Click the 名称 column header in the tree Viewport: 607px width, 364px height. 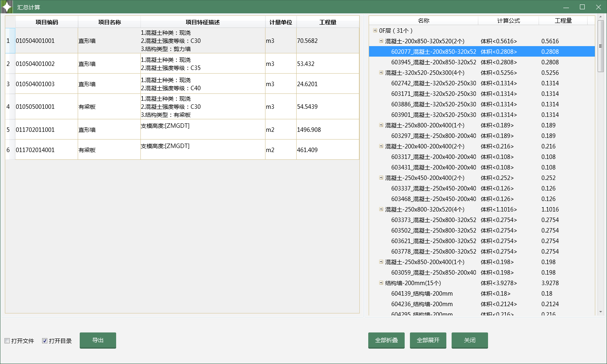(424, 21)
